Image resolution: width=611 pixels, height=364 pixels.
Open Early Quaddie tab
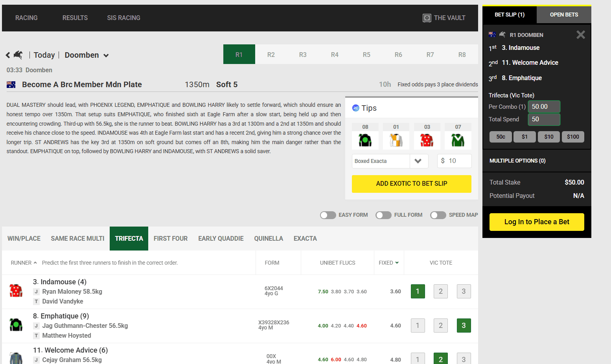(221, 238)
